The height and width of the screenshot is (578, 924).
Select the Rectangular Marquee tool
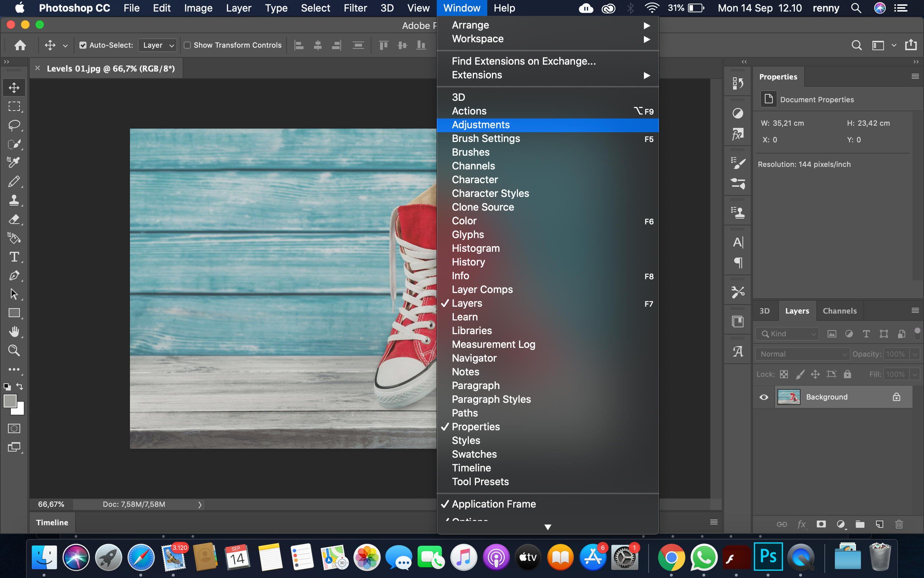[x=14, y=106]
